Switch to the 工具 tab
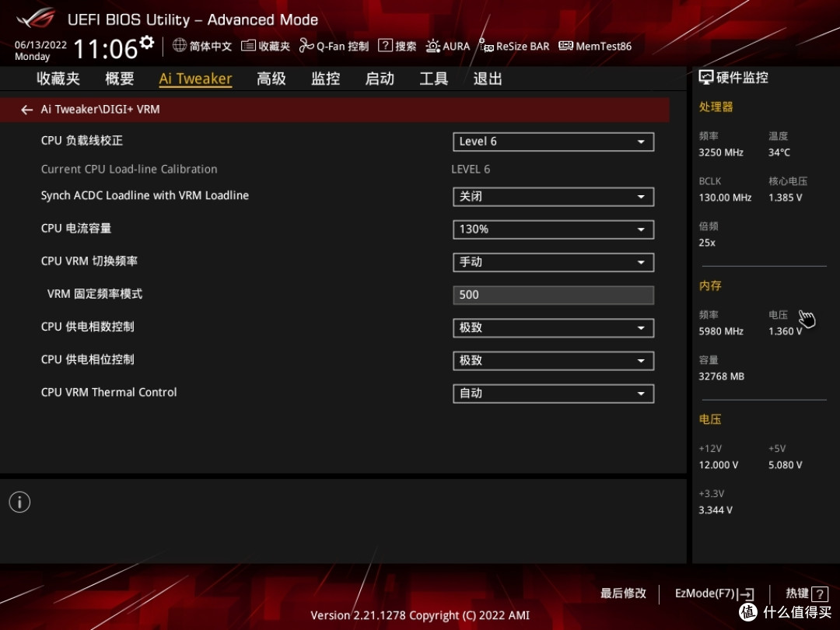The width and height of the screenshot is (840, 630). (434, 79)
